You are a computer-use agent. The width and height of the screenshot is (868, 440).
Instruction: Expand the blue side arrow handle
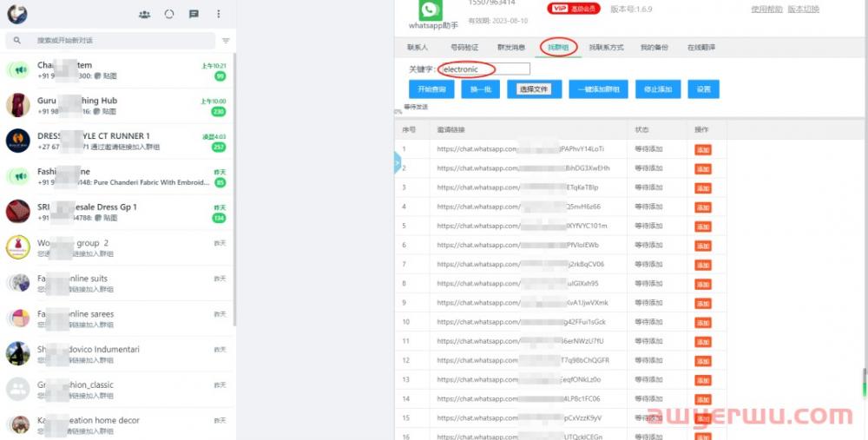(398, 162)
